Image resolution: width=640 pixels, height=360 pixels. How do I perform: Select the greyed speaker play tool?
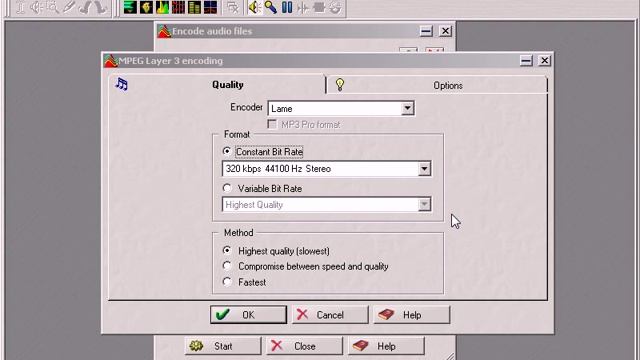[37, 7]
